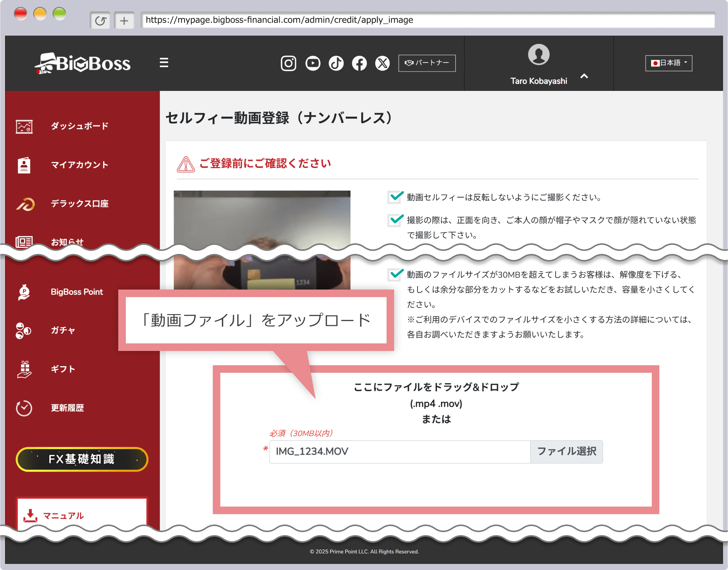This screenshot has height=570, width=728.
Task: Toggle checkbox about 30MB file size
Action: point(395,275)
